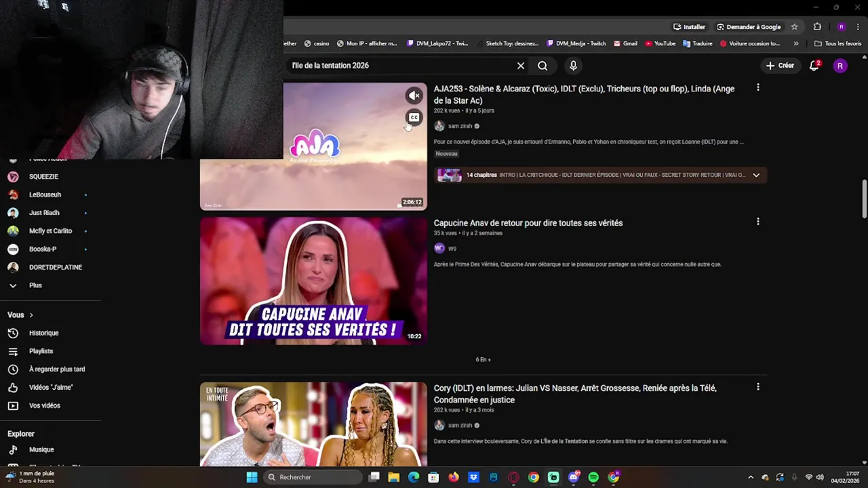Open the Sketch Toy bookmark
Image resolution: width=868 pixels, height=488 pixels.
tap(507, 43)
